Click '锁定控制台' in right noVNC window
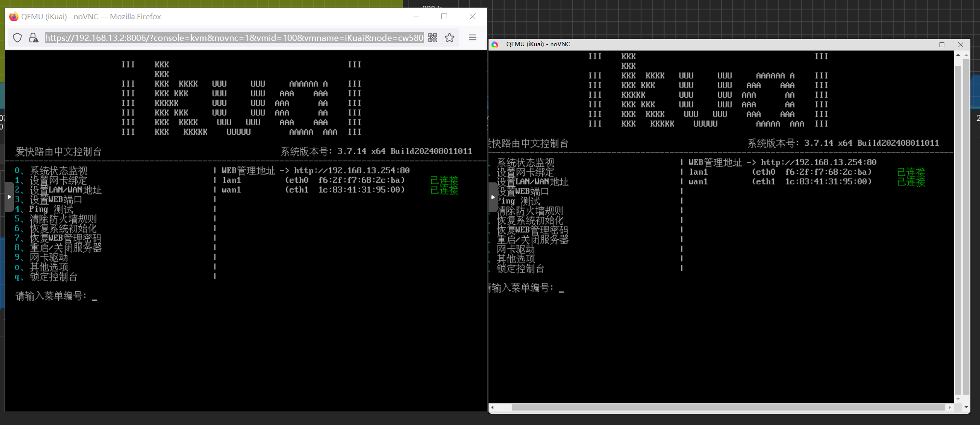The image size is (980, 425). pyautogui.click(x=521, y=269)
